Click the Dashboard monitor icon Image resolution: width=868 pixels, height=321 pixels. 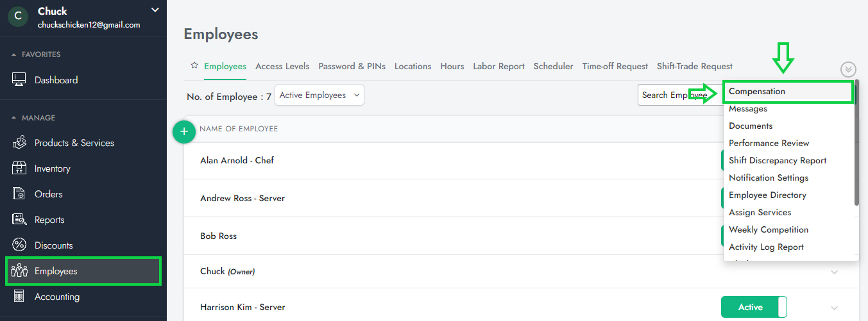point(19,80)
